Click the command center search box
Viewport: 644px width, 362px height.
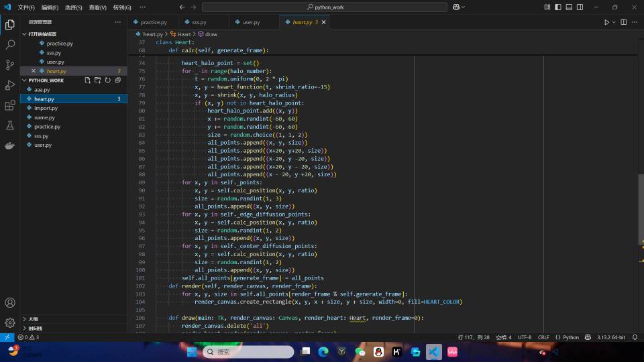[x=325, y=7]
